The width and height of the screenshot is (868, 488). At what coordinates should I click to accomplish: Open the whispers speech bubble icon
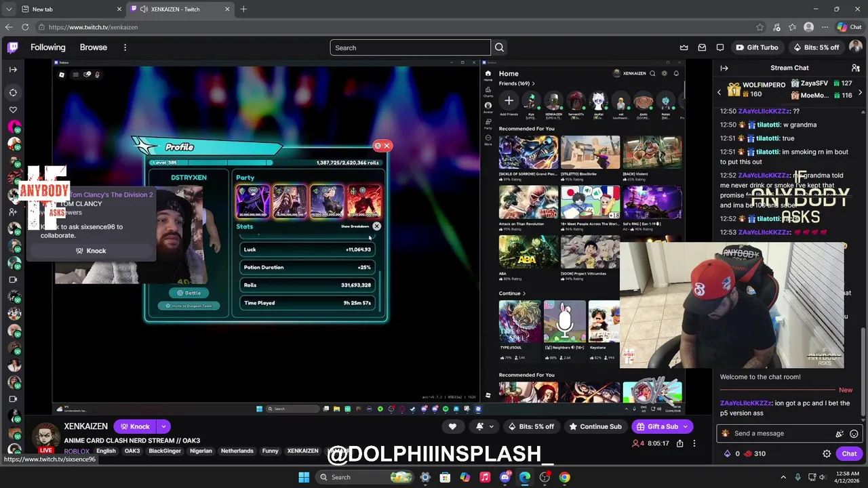point(720,47)
